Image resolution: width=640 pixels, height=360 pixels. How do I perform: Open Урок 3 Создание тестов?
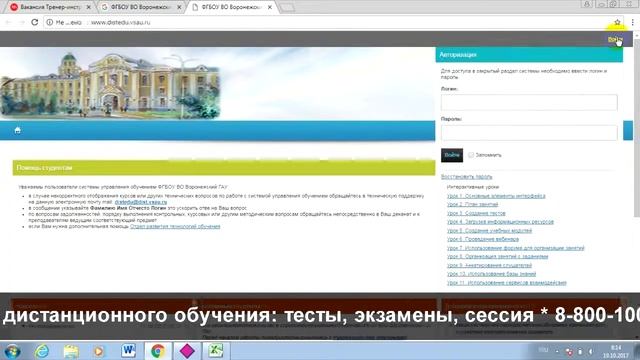click(476, 213)
